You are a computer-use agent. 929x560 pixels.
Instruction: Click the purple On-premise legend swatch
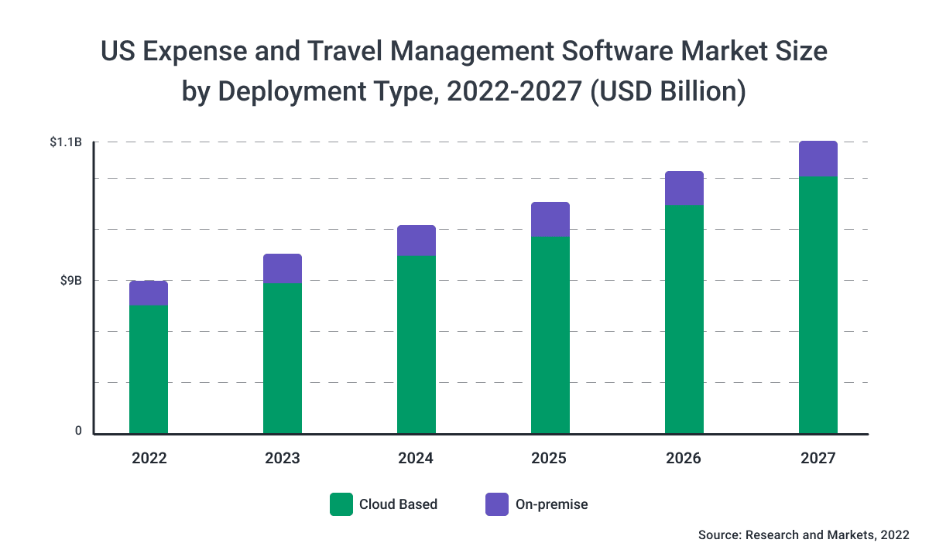(495, 504)
